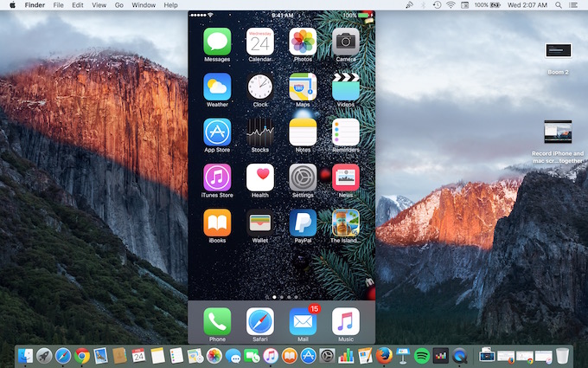Launch the Camera app
The height and width of the screenshot is (368, 588).
[346, 41]
